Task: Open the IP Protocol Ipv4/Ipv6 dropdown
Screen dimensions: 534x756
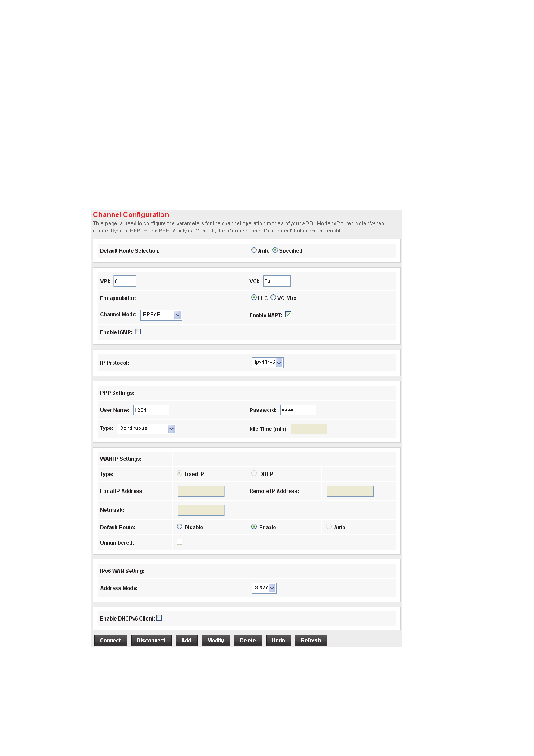Action: [268, 363]
